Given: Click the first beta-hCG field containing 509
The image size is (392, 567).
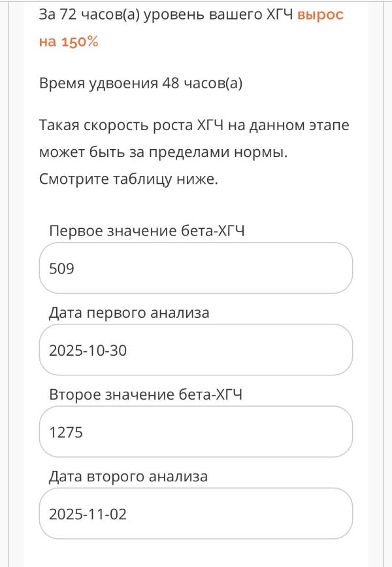Looking at the screenshot, I should [x=196, y=268].
